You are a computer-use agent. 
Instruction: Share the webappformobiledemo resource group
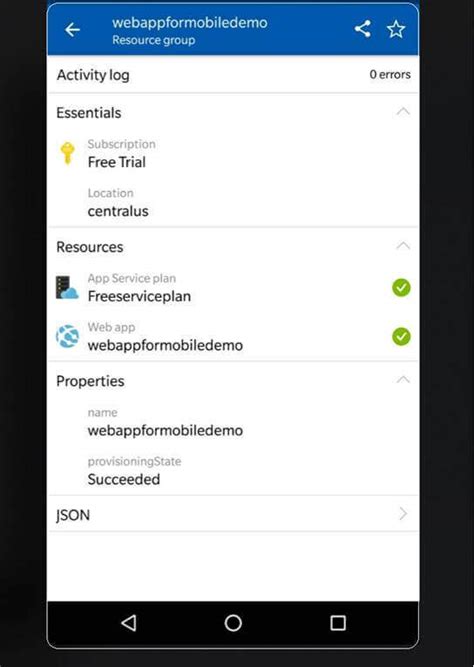[x=363, y=29]
